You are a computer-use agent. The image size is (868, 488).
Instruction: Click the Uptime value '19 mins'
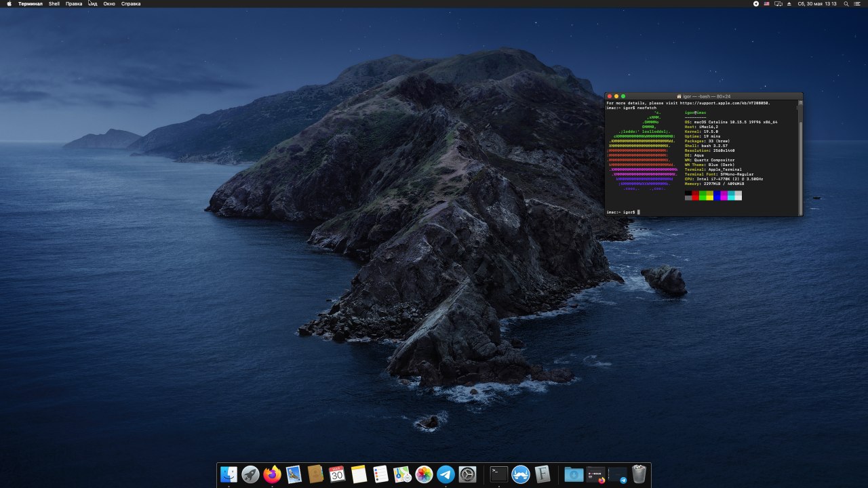click(x=711, y=136)
